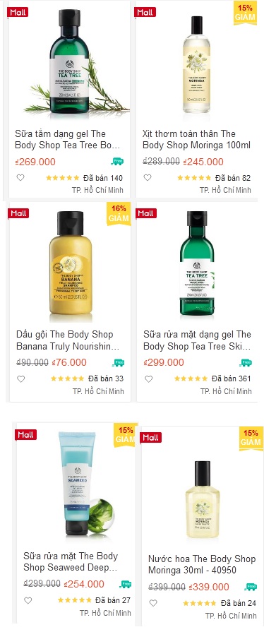Viewport: 264px width, 644px height.
Task: Click free shipping truck icon beside ₫339.000
Action: coord(251,587)
